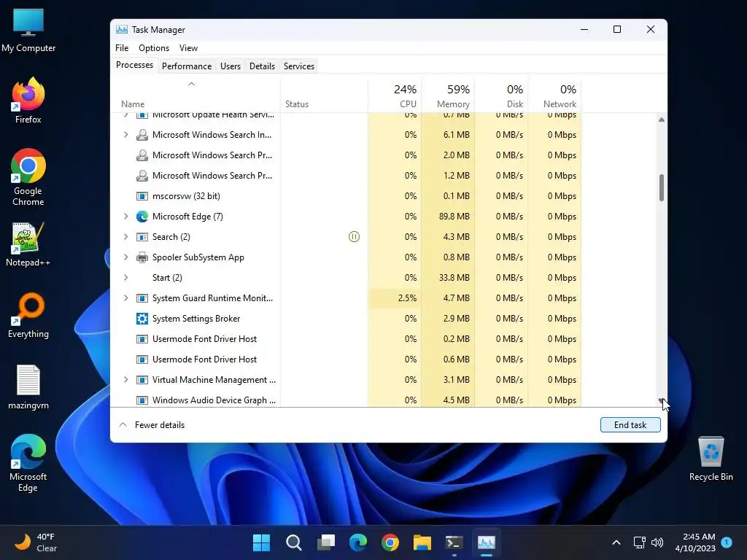Expand the Search (2) process group
Image resolution: width=747 pixels, height=560 pixels.
pyautogui.click(x=125, y=237)
